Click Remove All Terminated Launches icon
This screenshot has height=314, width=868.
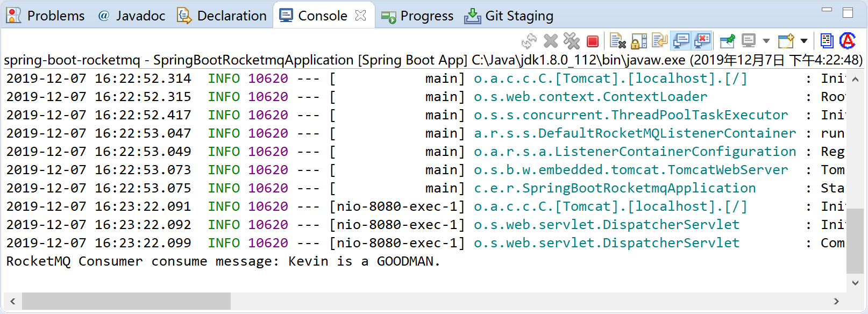point(571,41)
